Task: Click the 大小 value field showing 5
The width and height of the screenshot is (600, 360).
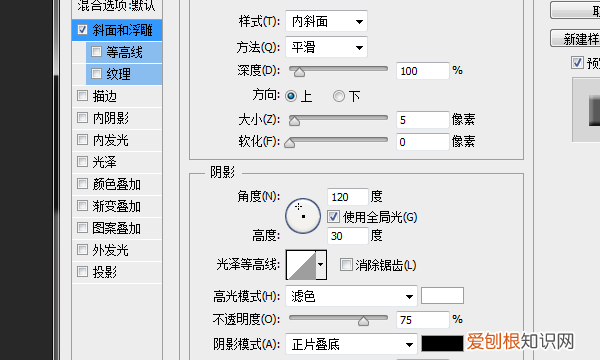Action: (422, 120)
